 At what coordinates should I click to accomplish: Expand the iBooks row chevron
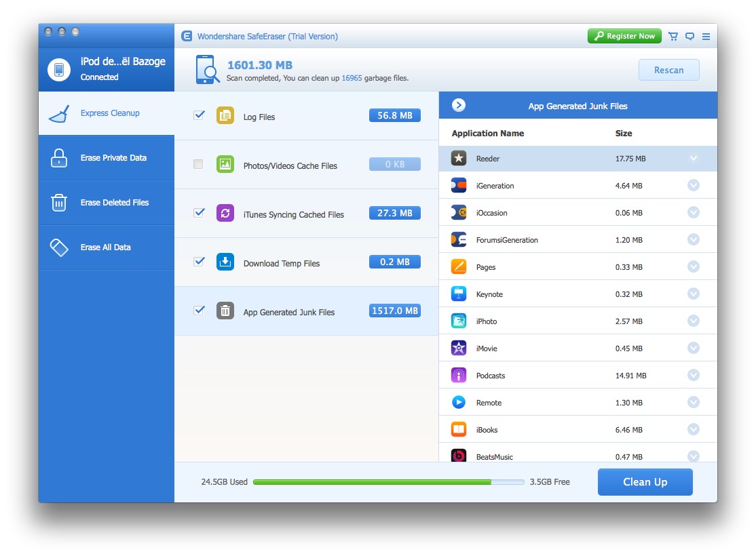click(694, 429)
